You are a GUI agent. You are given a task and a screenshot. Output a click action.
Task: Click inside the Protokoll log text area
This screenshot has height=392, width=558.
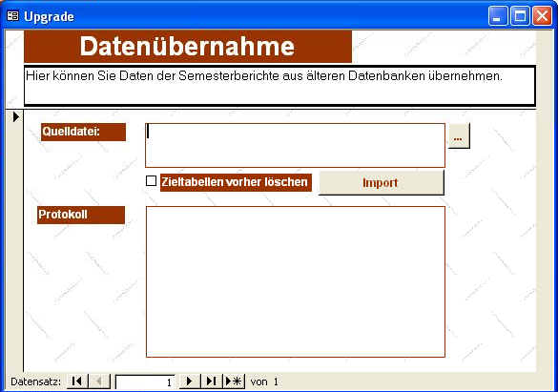coord(296,281)
